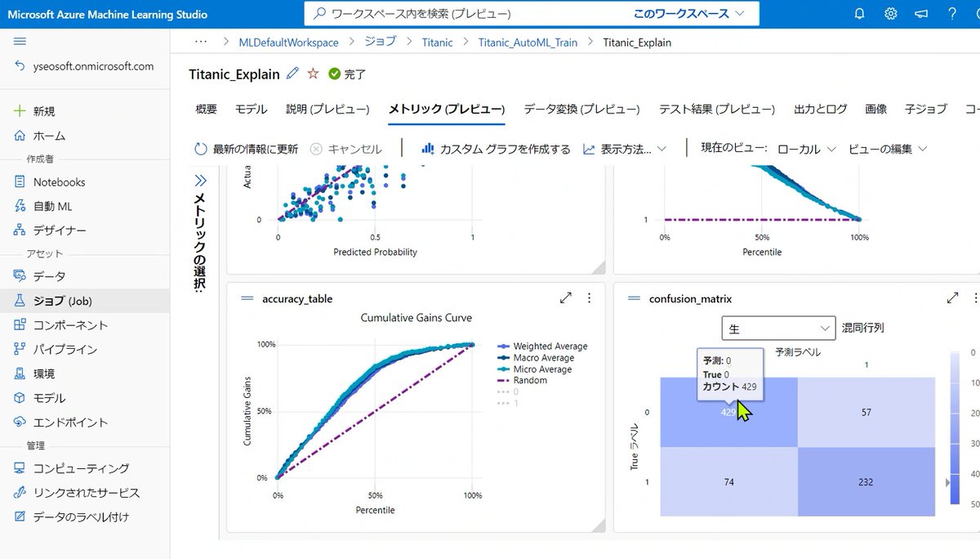The image size is (980, 559).
Task: Switch to the メトリック (プレビュー) tab
Action: [x=447, y=110]
